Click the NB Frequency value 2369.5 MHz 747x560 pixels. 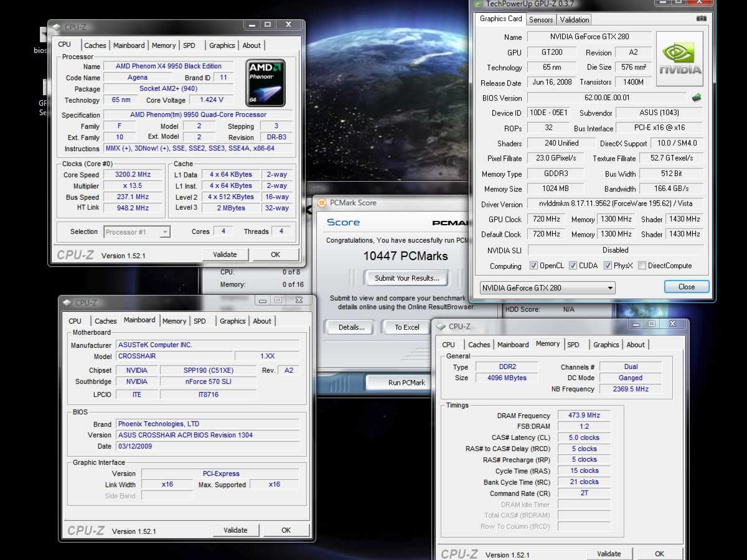[631, 389]
